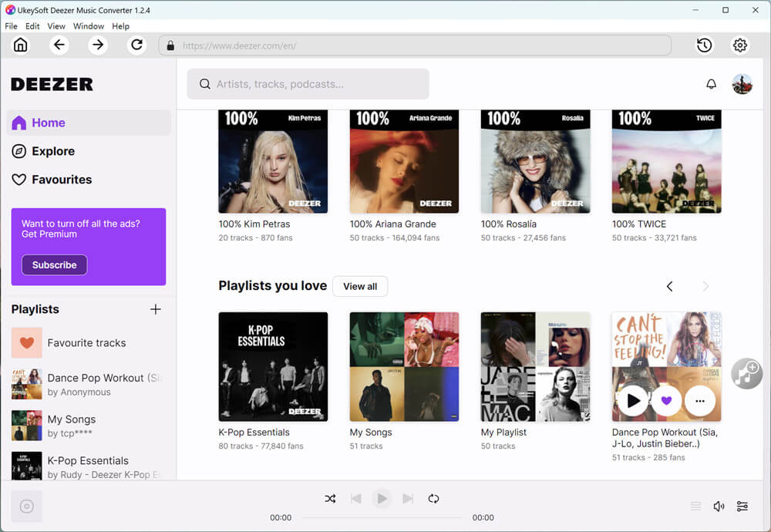Toggle shuffle playback mode
The height and width of the screenshot is (532, 771).
pyautogui.click(x=330, y=499)
